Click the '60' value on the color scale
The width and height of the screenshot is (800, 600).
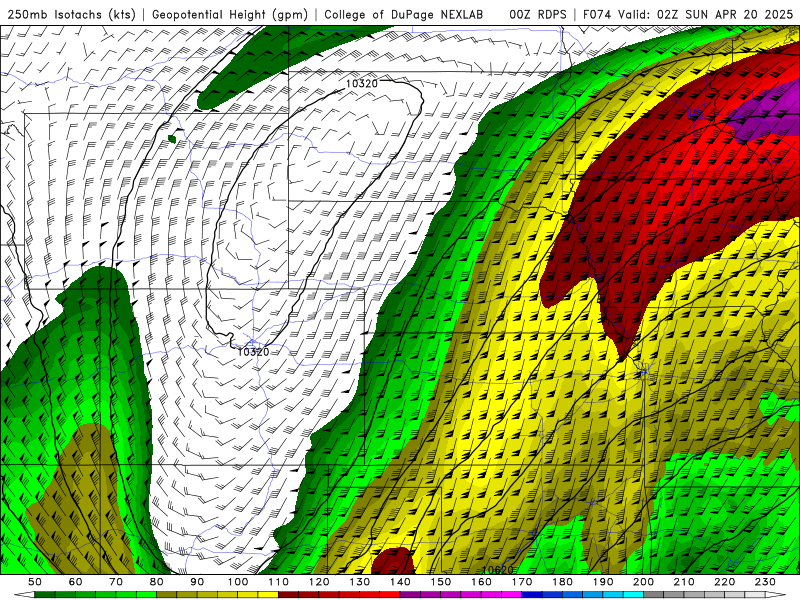75,582
